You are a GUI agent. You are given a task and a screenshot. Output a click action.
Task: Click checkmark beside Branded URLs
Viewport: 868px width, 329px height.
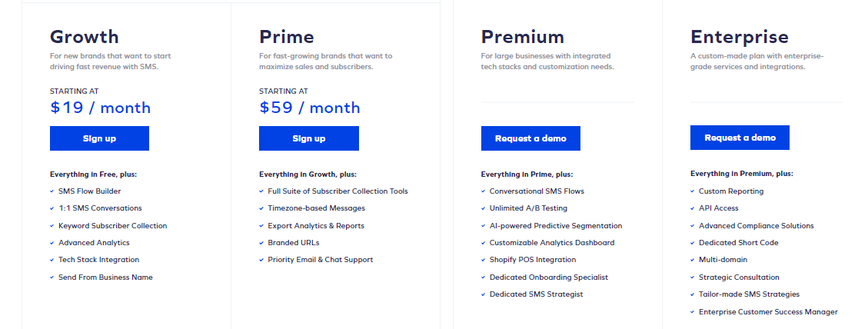pyautogui.click(x=261, y=243)
